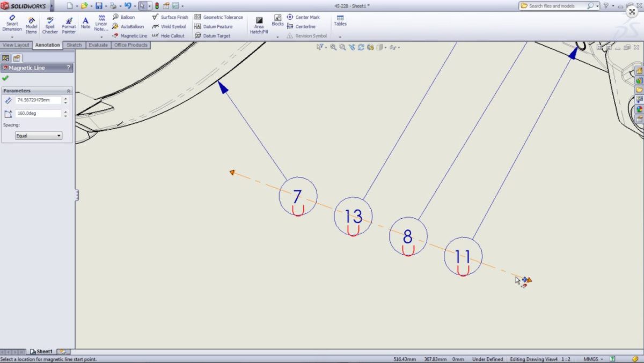The image size is (644, 363).
Task: Insert a Centerline annotation
Action: pyautogui.click(x=303, y=26)
